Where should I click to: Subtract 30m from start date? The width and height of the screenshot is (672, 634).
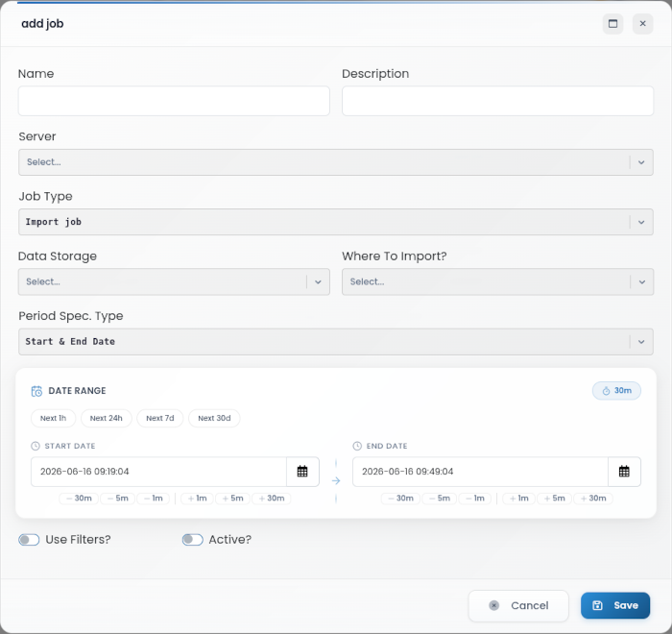(x=79, y=499)
